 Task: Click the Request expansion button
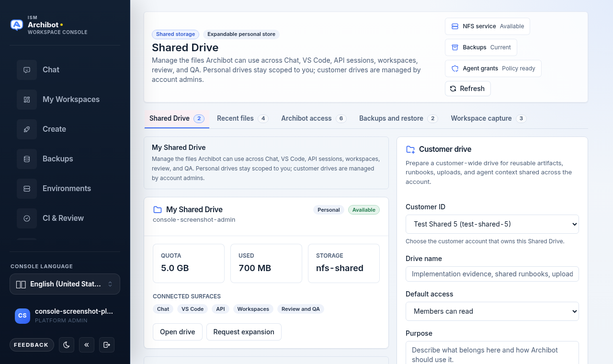[x=244, y=332]
